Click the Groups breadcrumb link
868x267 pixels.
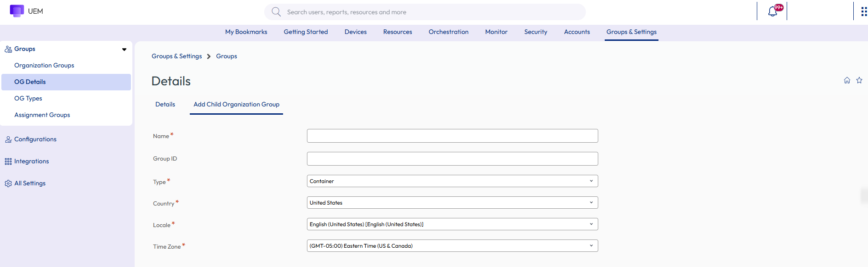(227, 56)
